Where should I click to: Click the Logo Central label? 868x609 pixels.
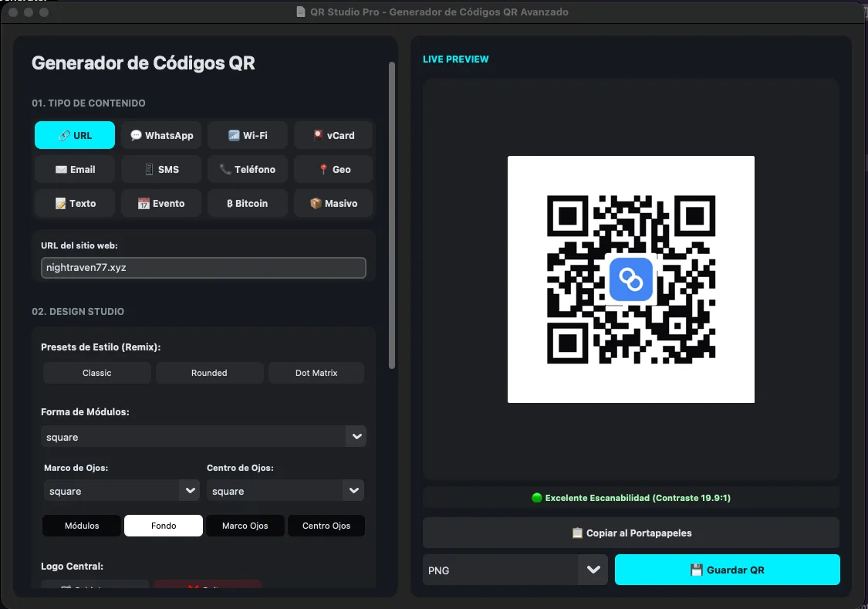point(72,566)
